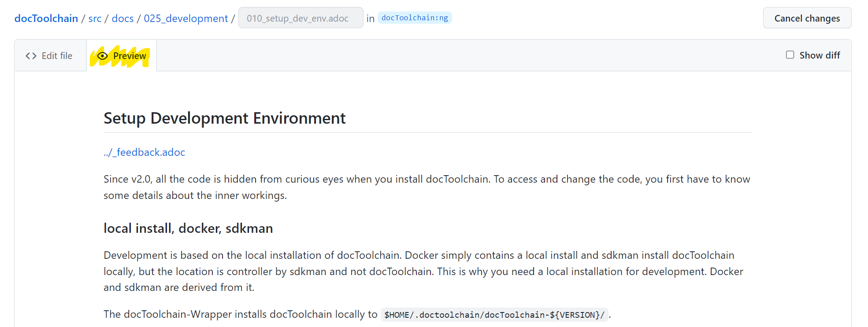Open the ../_feedback.adoc link

[144, 152]
